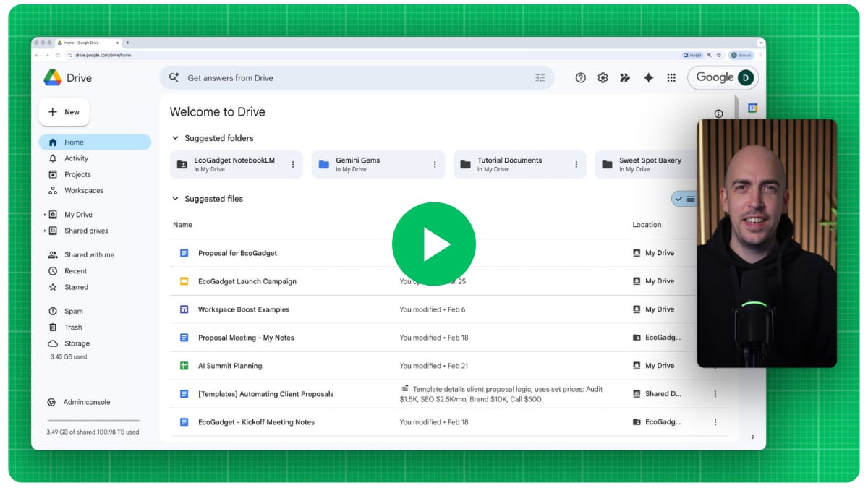Click the storage usage bar
Viewport: 868px width, 488px height.
pos(93,421)
